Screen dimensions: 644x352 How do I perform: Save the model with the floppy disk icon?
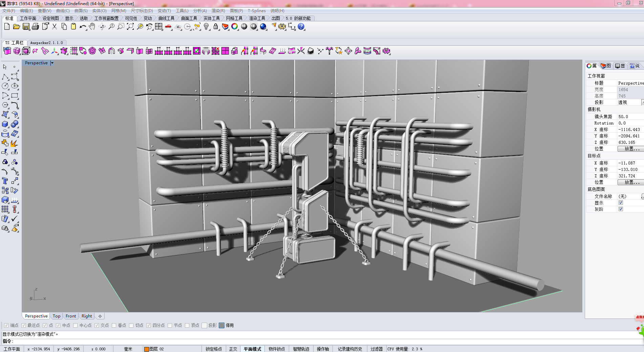[26, 26]
